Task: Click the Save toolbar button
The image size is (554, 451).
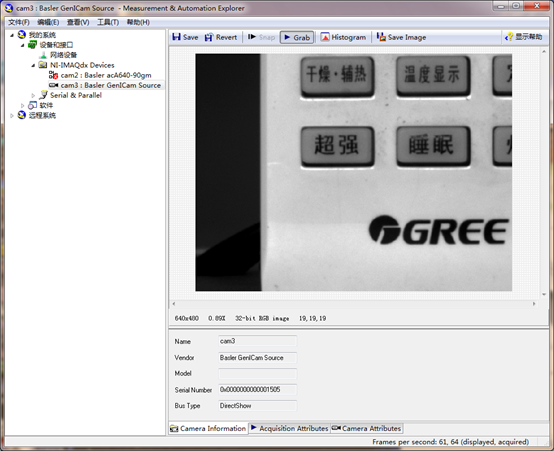Action: (x=185, y=37)
